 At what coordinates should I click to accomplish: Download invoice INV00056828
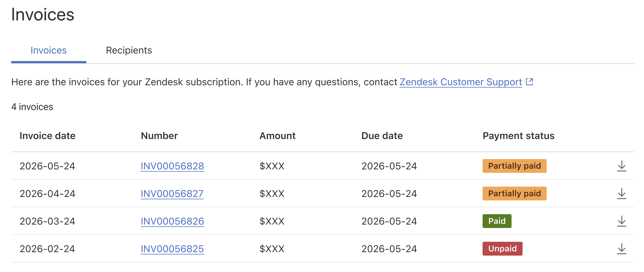click(x=622, y=166)
